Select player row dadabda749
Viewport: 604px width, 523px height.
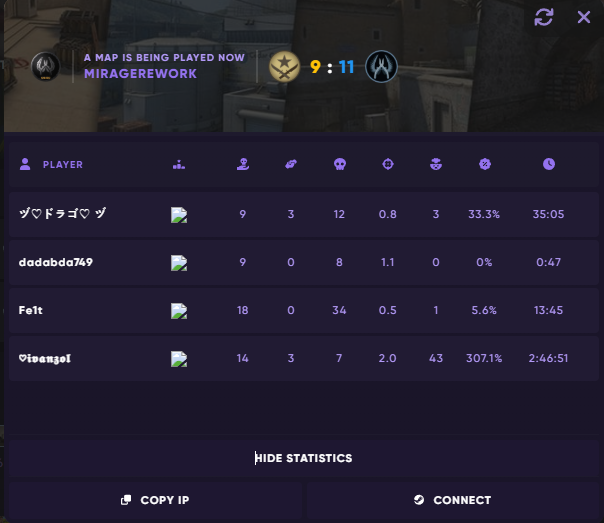click(x=302, y=262)
